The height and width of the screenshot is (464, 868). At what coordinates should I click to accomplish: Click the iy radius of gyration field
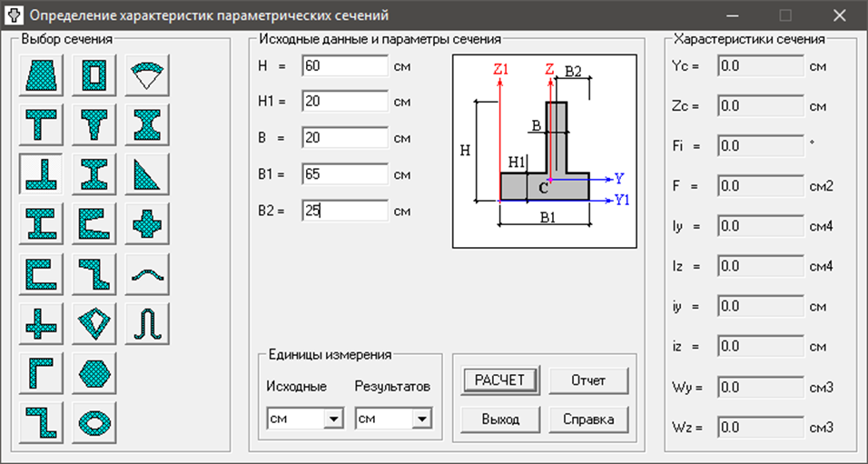click(x=761, y=306)
